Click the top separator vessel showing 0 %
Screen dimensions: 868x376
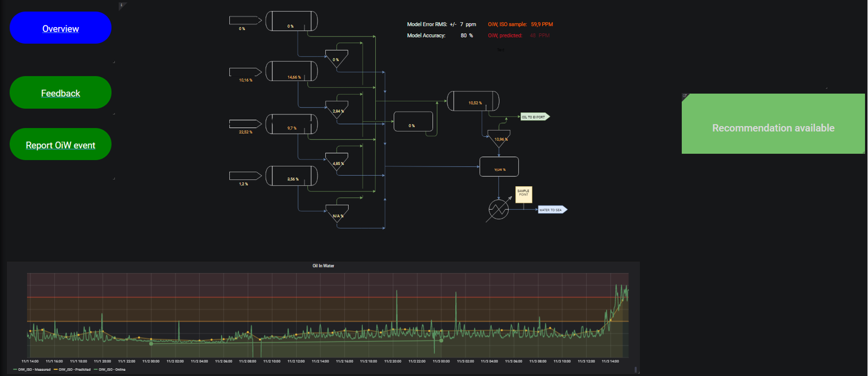(292, 21)
